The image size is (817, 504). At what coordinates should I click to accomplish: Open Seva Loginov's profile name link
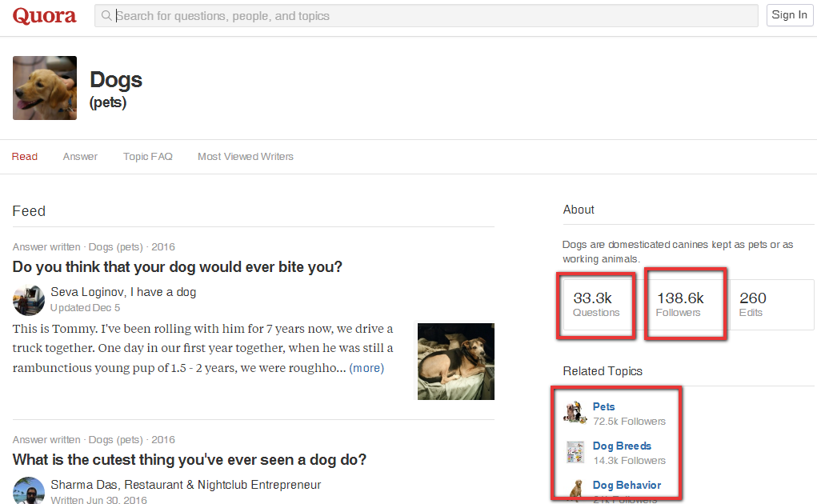pos(87,292)
